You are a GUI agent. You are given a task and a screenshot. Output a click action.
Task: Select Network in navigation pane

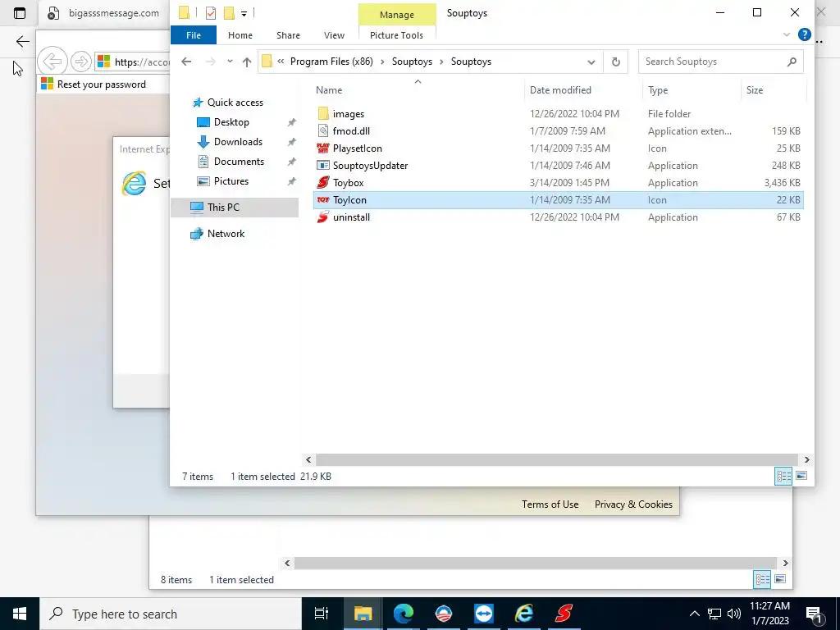pyautogui.click(x=226, y=234)
